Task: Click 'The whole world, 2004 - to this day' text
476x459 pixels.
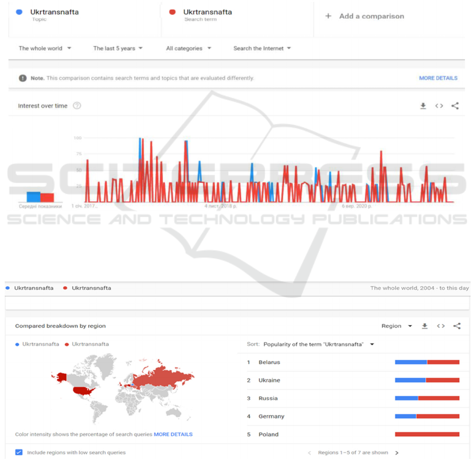Action: point(419,288)
